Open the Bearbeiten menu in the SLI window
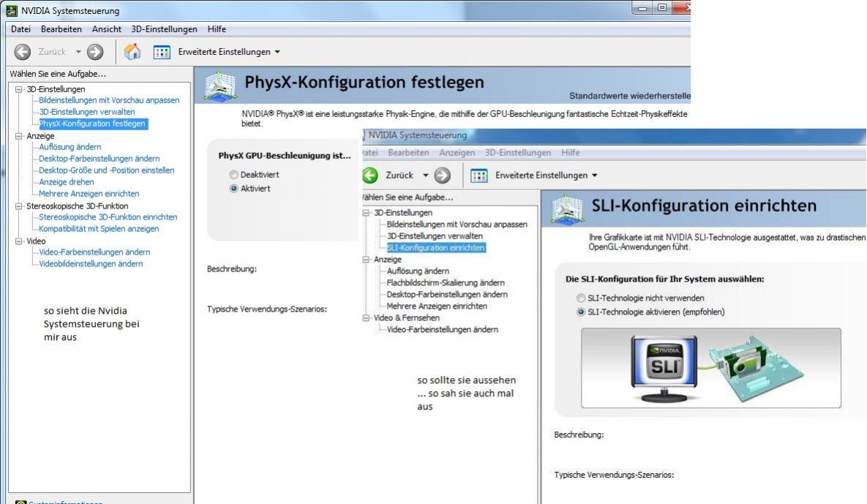 point(408,153)
